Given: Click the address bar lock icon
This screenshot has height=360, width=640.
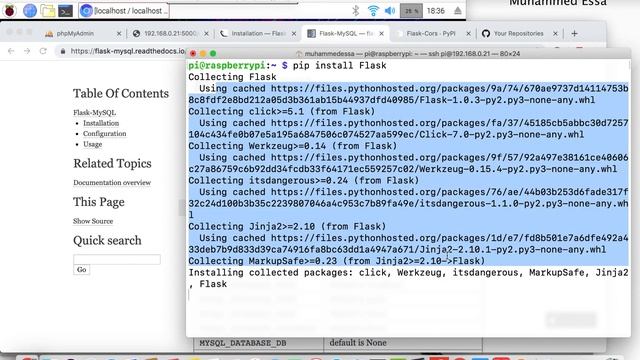Looking at the screenshot, I should click(x=62, y=51).
